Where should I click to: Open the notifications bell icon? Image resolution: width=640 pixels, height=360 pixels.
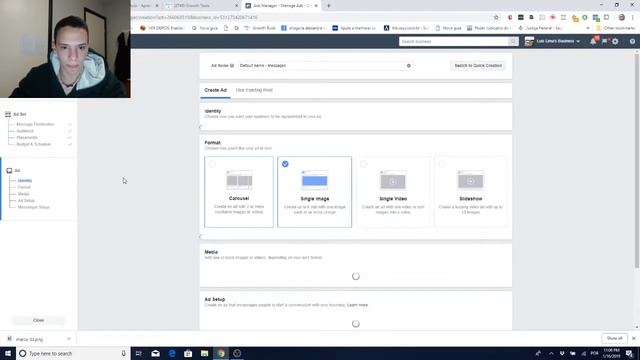click(x=593, y=41)
